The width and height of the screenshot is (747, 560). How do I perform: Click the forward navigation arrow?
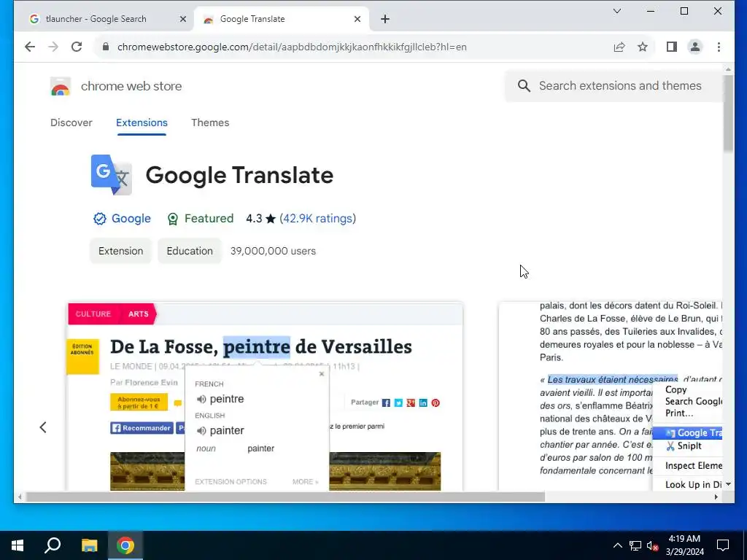click(53, 47)
